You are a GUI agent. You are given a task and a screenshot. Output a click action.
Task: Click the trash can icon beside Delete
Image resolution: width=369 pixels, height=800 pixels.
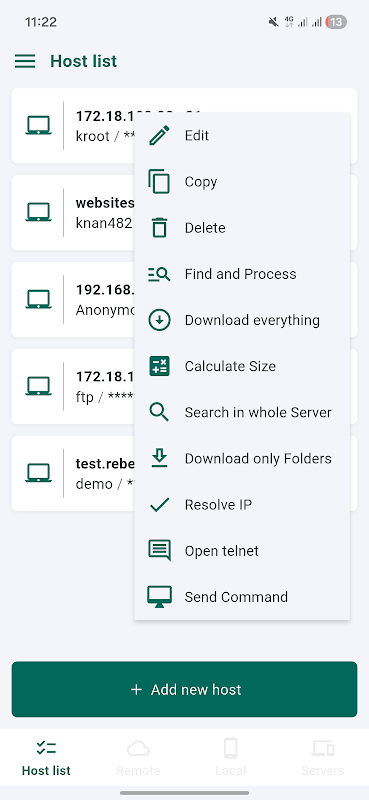click(159, 228)
